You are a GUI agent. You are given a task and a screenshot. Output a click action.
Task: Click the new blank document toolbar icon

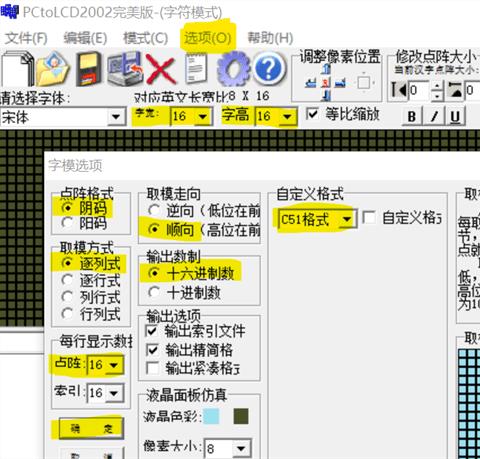(x=18, y=68)
